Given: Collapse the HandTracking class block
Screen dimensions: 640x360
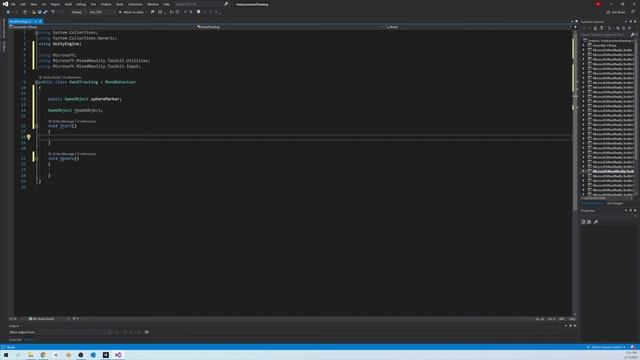Looking at the screenshot, I should pos(36,82).
